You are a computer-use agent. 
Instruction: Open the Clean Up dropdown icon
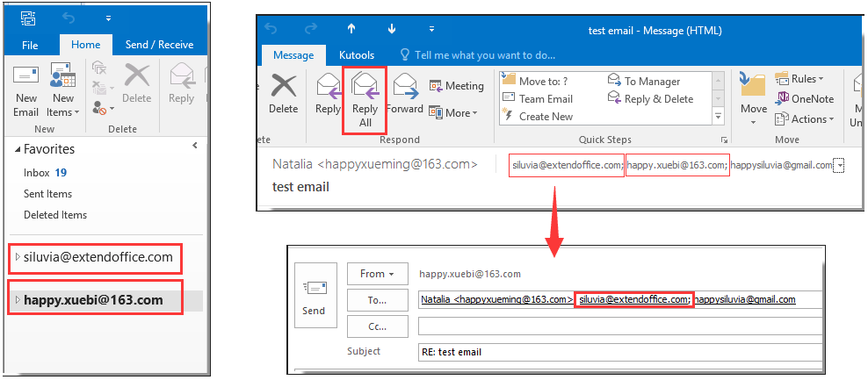103,88
